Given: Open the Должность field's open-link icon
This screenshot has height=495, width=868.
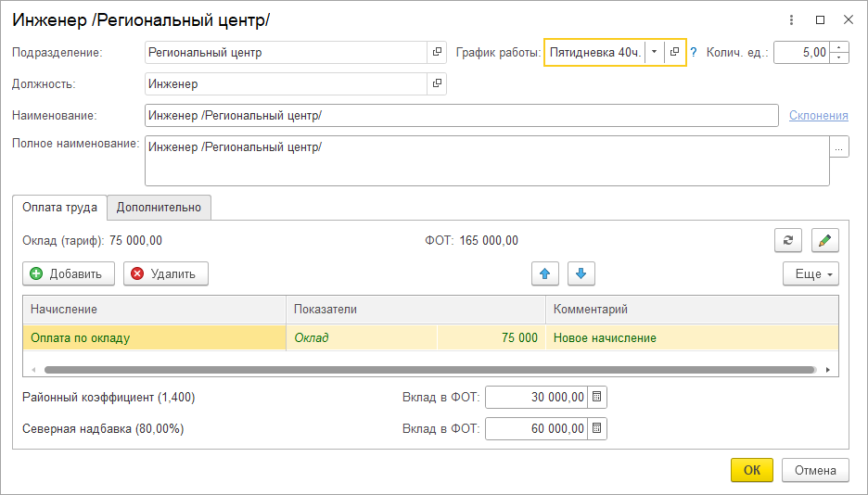Looking at the screenshot, I should click(x=437, y=83).
